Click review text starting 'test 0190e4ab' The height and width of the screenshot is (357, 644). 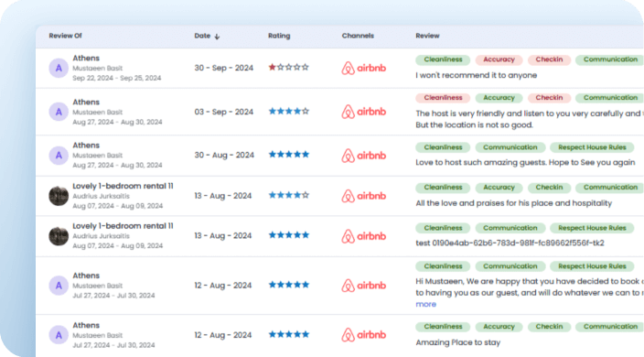click(510, 243)
